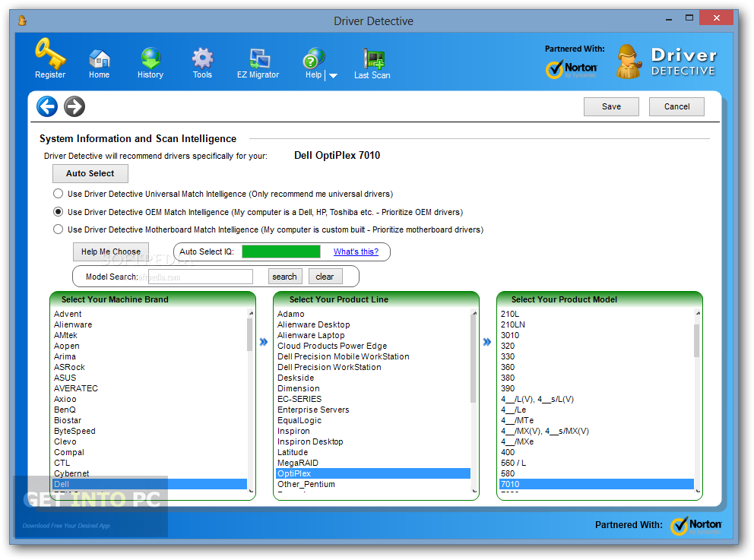Select Adamo product line
Viewport: 754px width, 560px height.
coord(291,314)
